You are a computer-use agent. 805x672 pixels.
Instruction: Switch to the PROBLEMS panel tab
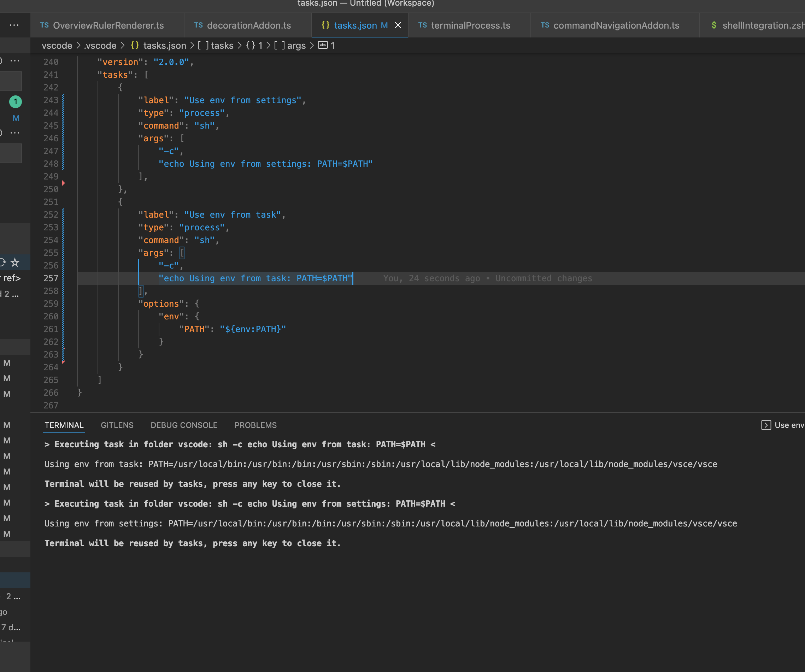pyautogui.click(x=255, y=425)
